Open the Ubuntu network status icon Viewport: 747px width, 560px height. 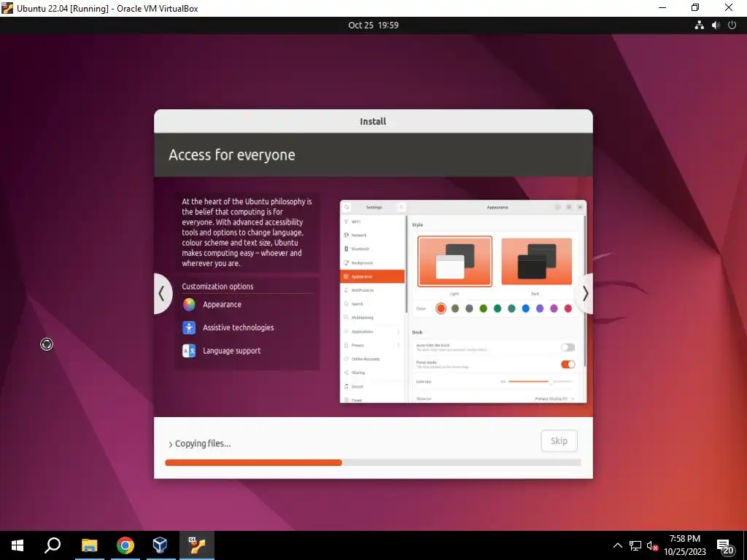pos(699,26)
